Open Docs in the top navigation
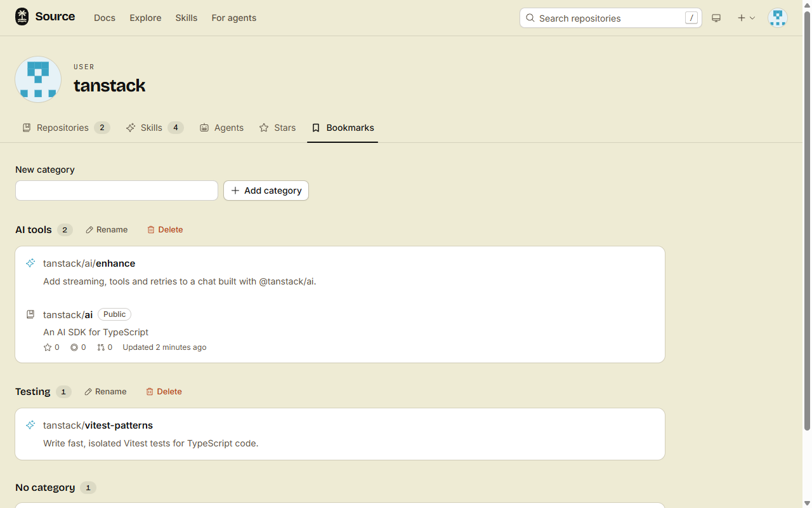Viewport: 812px width, 508px height. [105, 18]
